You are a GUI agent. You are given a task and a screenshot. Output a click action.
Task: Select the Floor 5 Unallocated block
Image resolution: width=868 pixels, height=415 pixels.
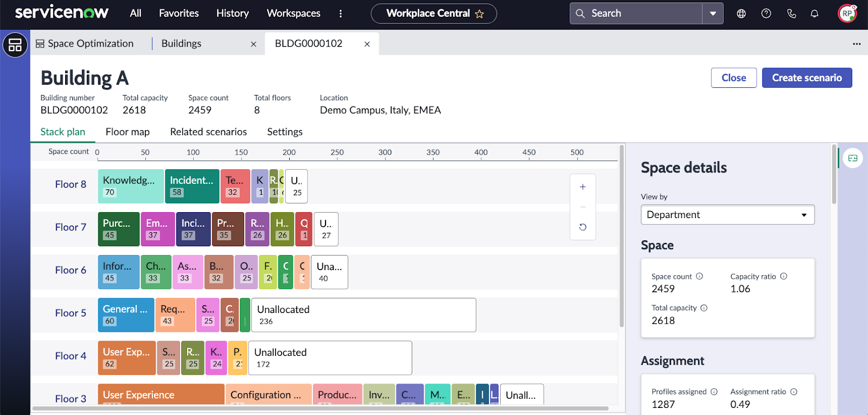pos(363,315)
